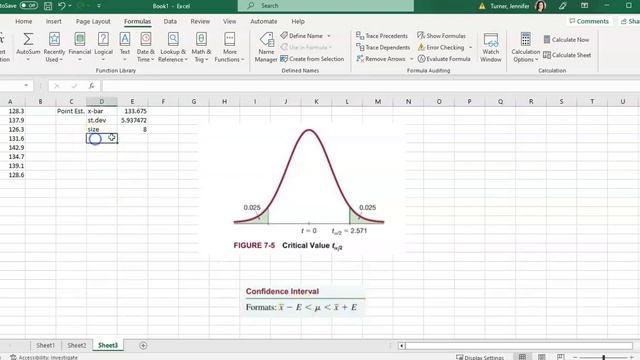Open the Name Manager

pos(266,47)
